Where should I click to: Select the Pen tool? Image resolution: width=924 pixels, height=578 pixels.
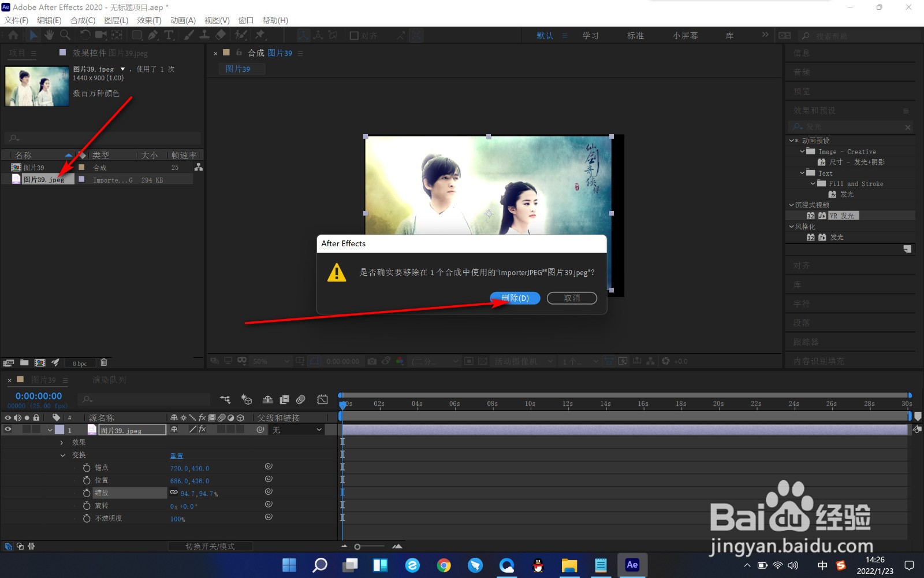pos(152,35)
